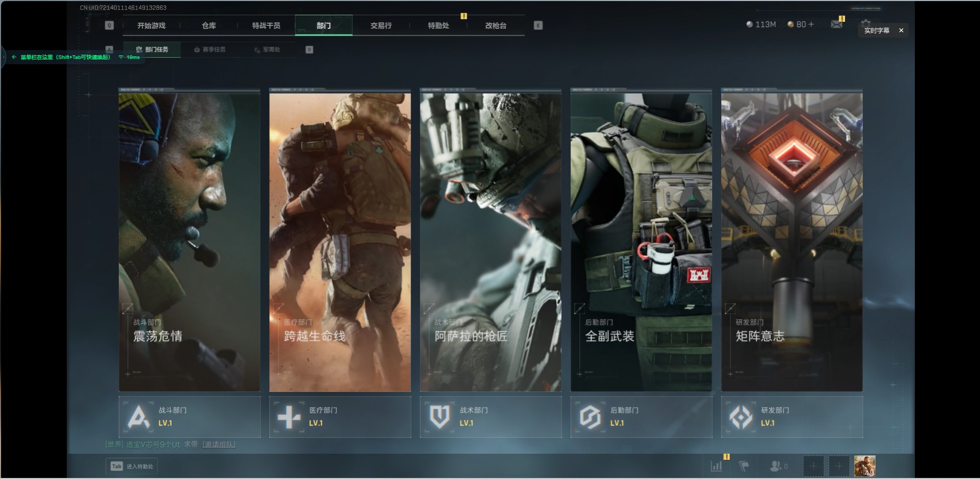The image size is (980, 479).
Task: Select the 后勤部门 LV.1 level panel
Action: point(642,417)
